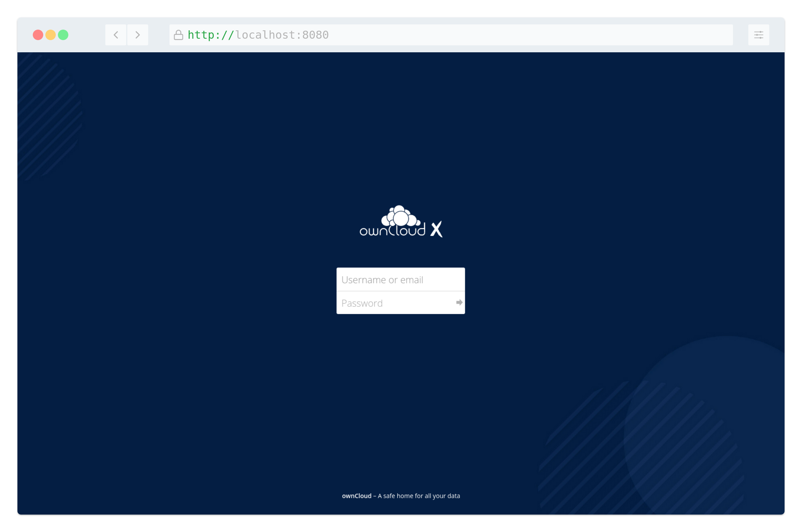The width and height of the screenshot is (802, 532).
Task: Click the green zoom circle
Action: coord(64,35)
